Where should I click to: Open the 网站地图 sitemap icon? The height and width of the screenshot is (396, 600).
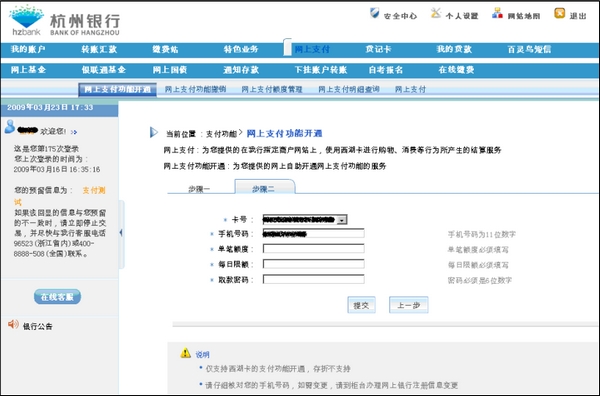(497, 13)
